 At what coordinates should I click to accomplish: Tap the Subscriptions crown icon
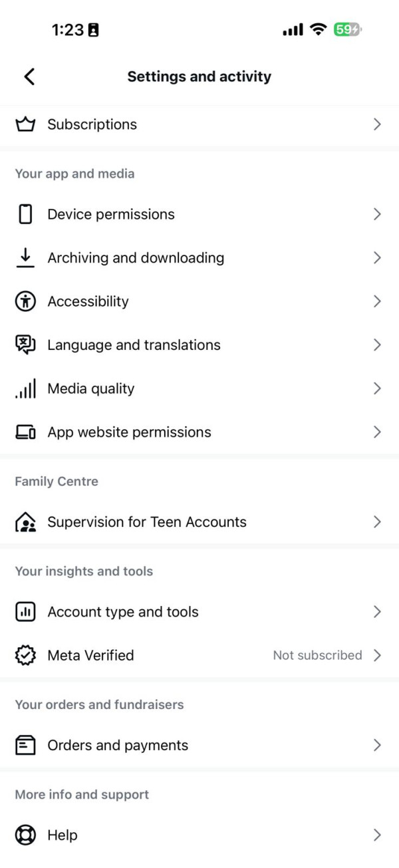[25, 124]
